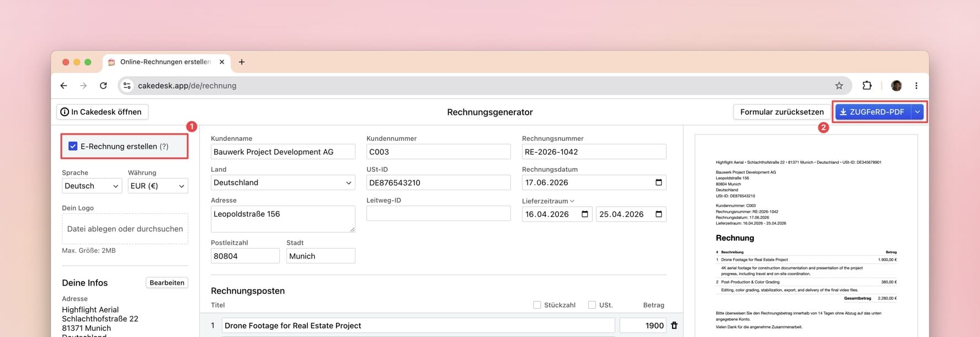Click the Adresse textarea
Viewport: 980px width, 337px height.
coord(283,219)
